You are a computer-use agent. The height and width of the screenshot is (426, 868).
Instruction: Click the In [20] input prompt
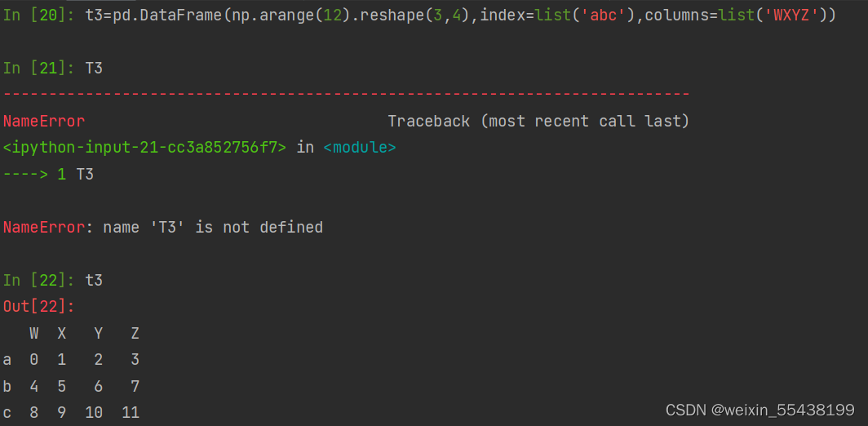click(x=39, y=16)
